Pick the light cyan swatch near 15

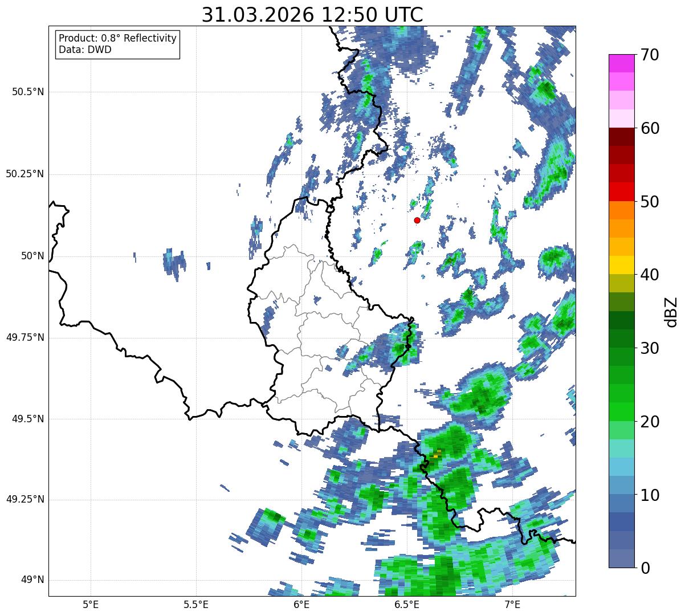621,448
